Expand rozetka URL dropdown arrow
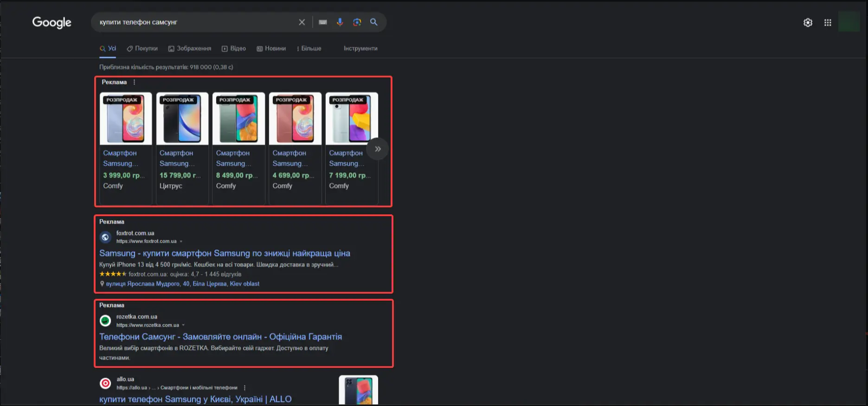Image resolution: width=868 pixels, height=406 pixels. 183,325
